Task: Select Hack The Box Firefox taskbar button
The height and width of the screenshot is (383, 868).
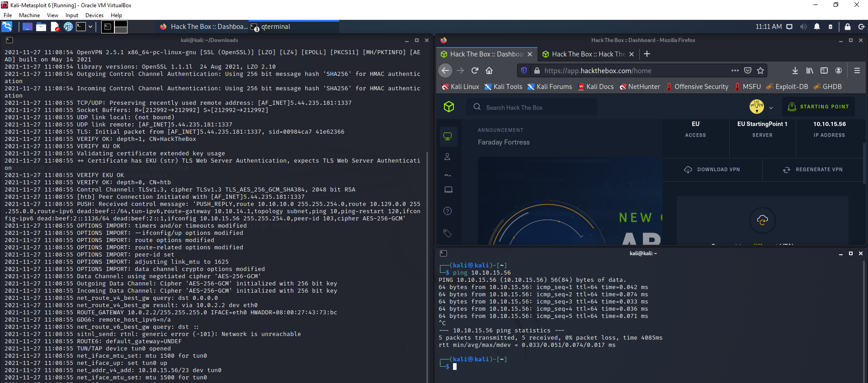Action: 203,27
